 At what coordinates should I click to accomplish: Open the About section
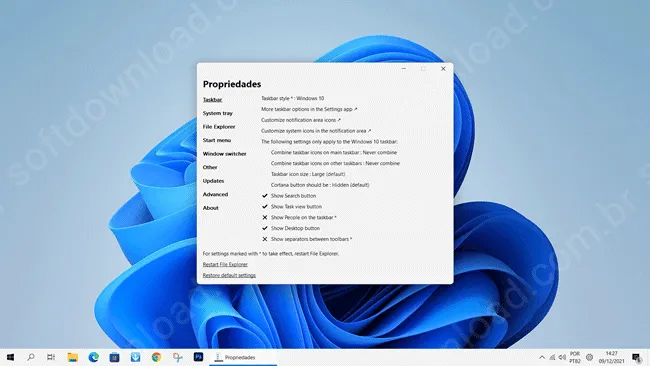pyautogui.click(x=210, y=208)
